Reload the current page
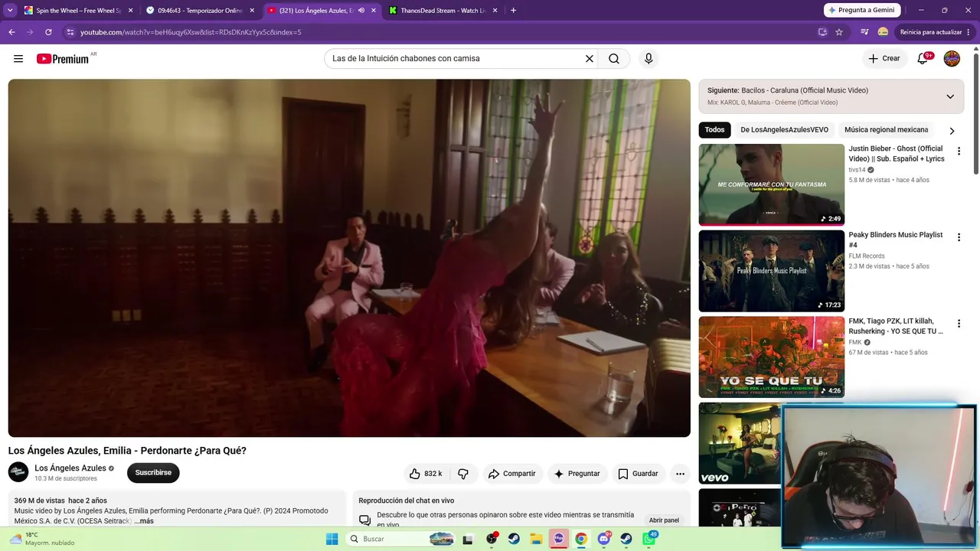The height and width of the screenshot is (551, 980). pyautogui.click(x=48, y=32)
